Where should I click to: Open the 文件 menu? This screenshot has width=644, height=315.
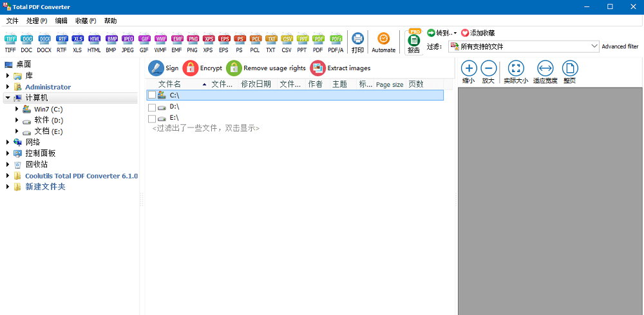click(12, 21)
